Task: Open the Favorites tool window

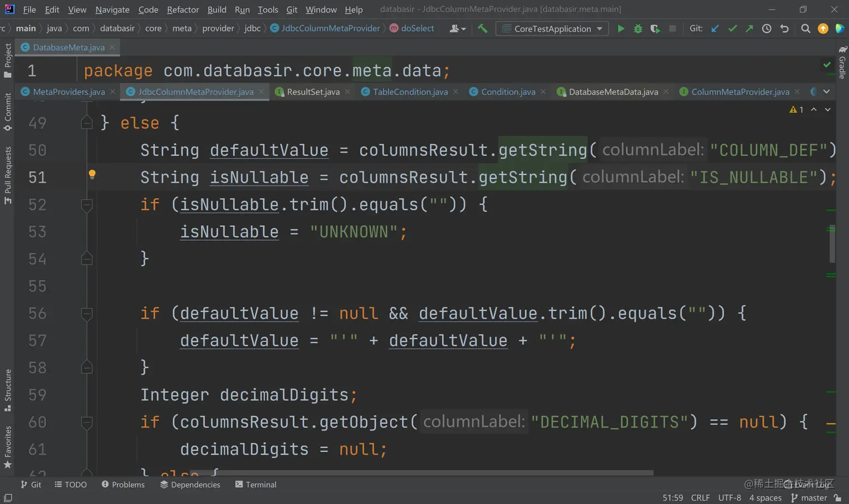Action: tap(7, 447)
